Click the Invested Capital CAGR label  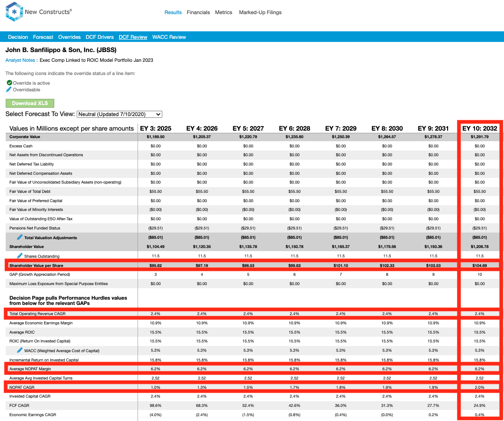(30, 396)
